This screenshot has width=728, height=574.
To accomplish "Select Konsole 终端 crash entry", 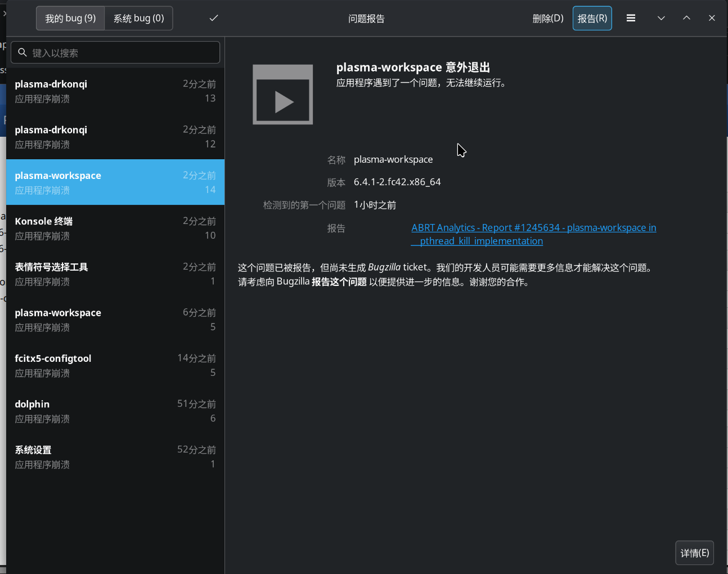I will click(x=115, y=228).
